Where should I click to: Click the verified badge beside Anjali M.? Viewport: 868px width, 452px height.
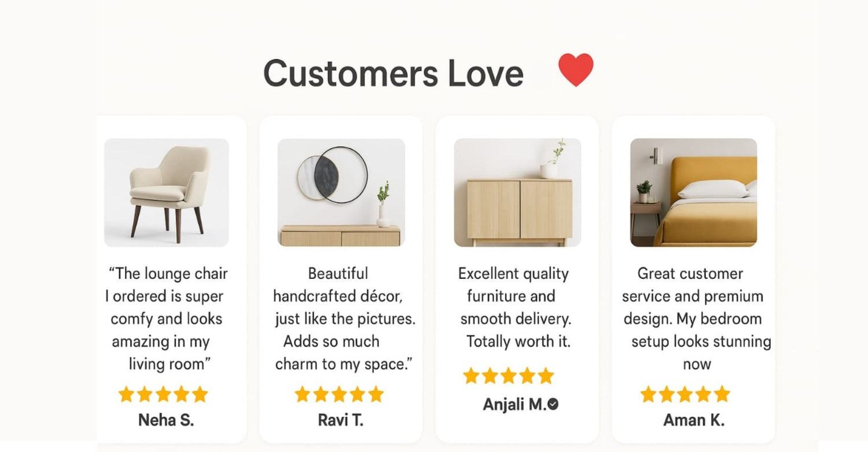[x=553, y=405]
